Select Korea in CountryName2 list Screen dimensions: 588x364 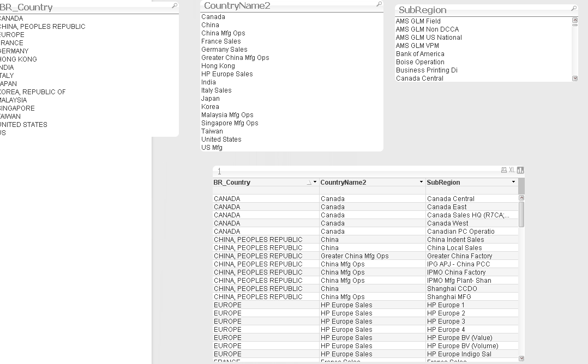pyautogui.click(x=210, y=107)
